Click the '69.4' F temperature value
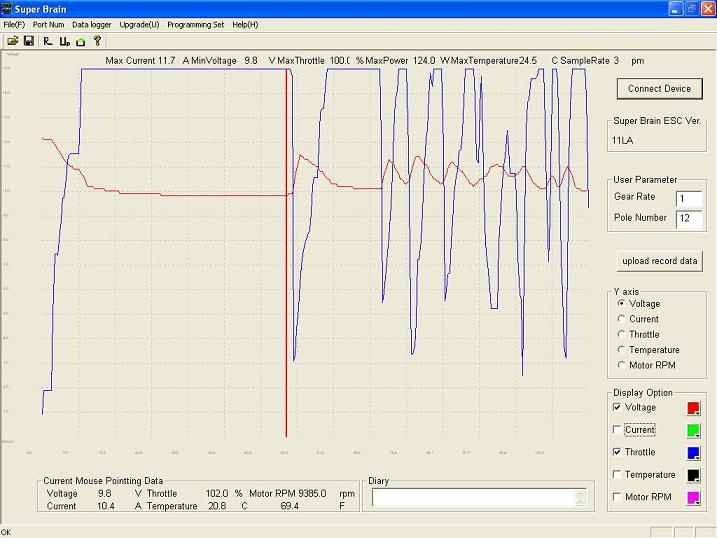This screenshot has width=717, height=538. [x=290, y=506]
